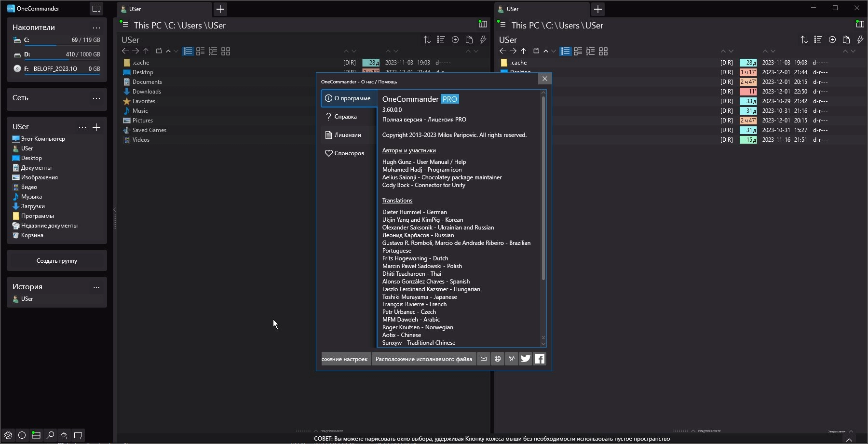Click the lightning bolt icon in left pane
Viewport: 868px width, 444px height.
[x=483, y=40]
